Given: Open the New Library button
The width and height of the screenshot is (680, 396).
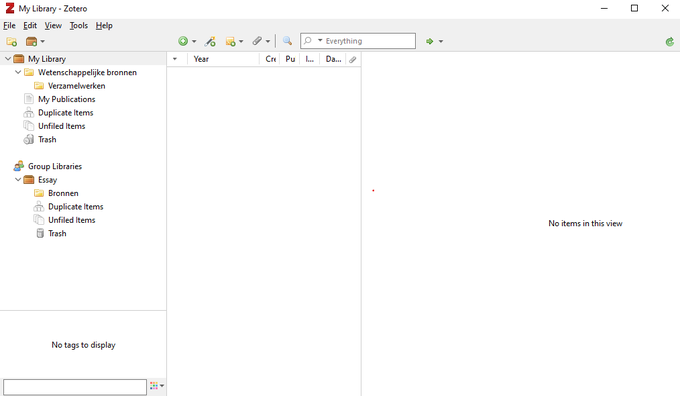Looking at the screenshot, I should 35,42.
